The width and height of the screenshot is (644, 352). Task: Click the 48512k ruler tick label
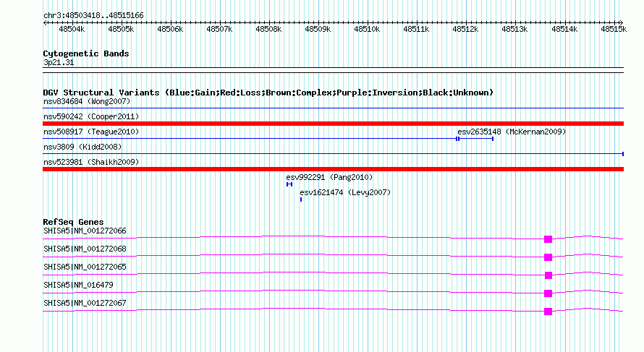point(466,29)
